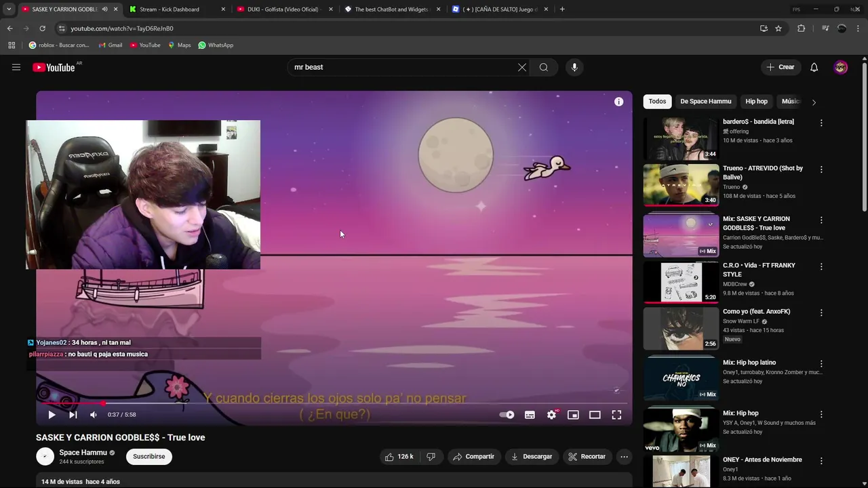
Task: Clear the search box text
Action: click(522, 67)
